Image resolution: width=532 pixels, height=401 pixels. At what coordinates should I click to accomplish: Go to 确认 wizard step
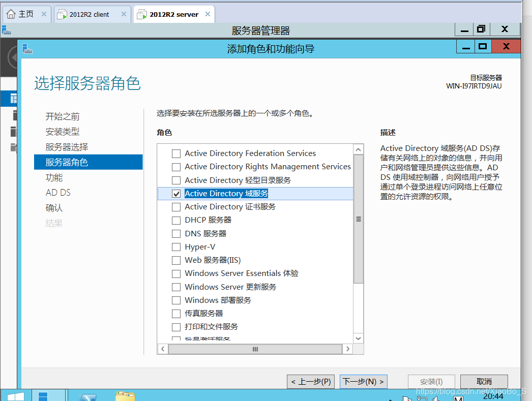point(54,208)
